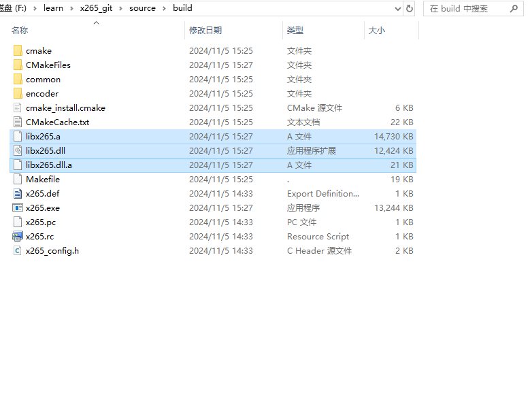This screenshot has height=402, width=532.
Task: Click the libx265.dll file icon
Action: (18, 150)
